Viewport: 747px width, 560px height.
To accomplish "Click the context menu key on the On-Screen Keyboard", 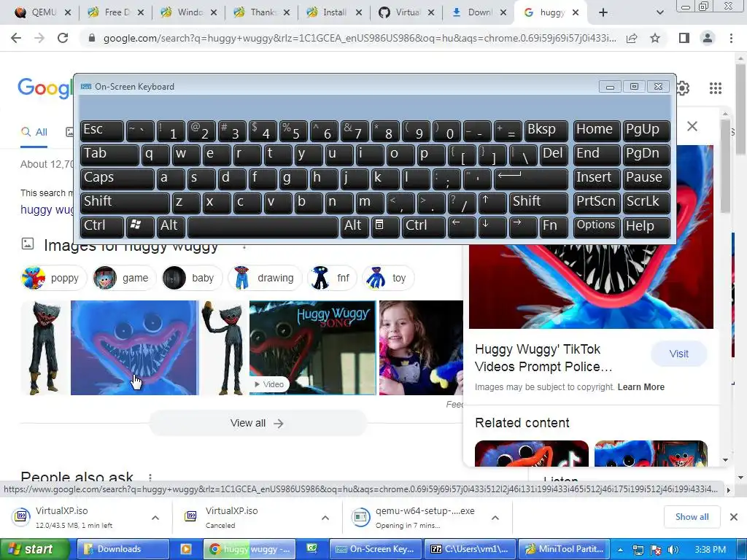I will 384,226.
